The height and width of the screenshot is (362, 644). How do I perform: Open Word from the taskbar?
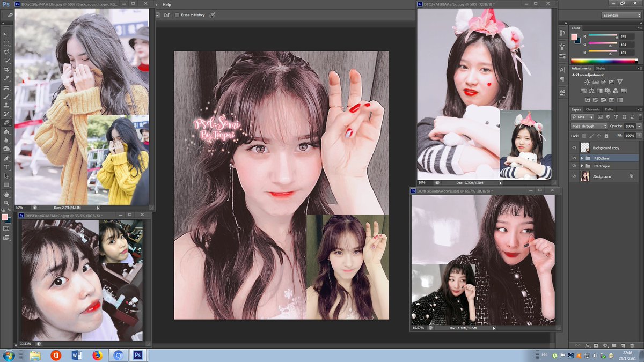coord(76,355)
